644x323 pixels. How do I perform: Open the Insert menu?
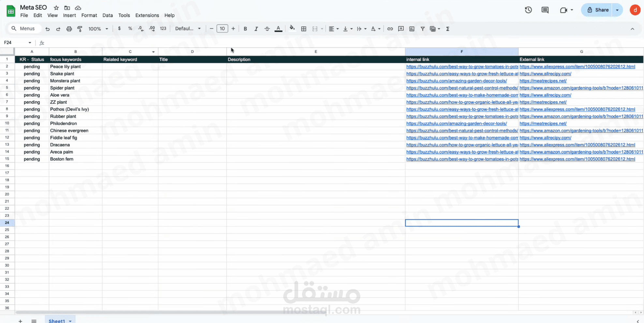[69, 15]
